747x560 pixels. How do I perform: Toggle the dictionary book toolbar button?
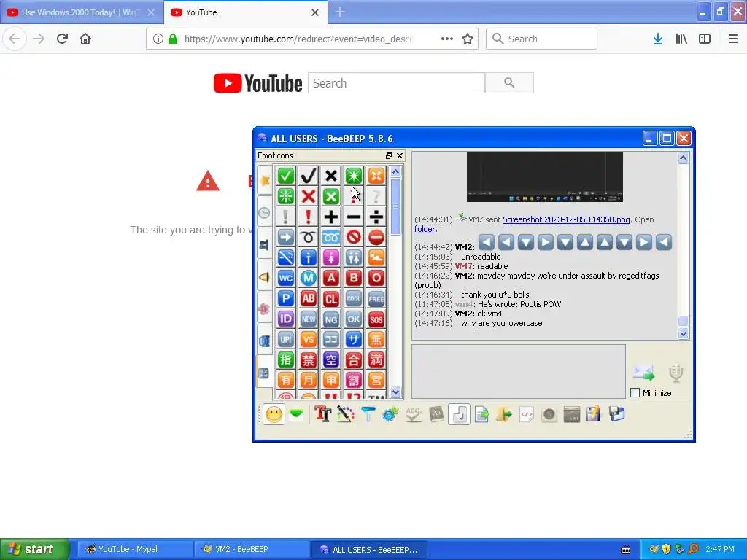pyautogui.click(x=436, y=414)
